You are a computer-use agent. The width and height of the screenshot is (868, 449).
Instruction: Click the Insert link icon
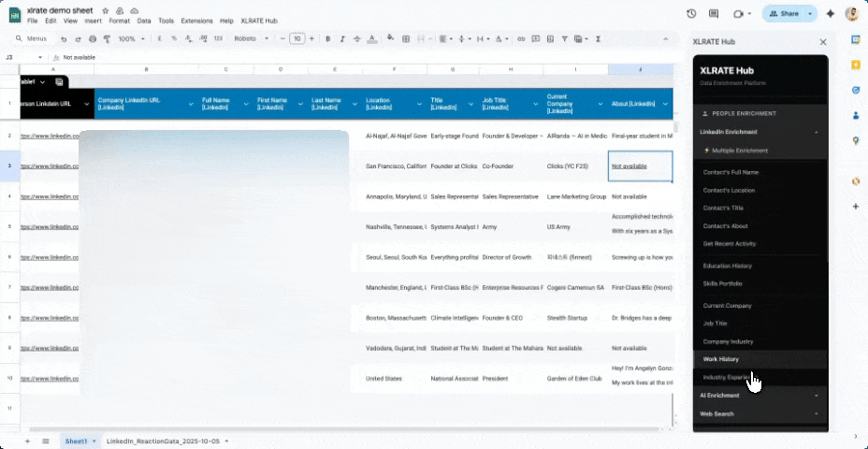pos(521,38)
